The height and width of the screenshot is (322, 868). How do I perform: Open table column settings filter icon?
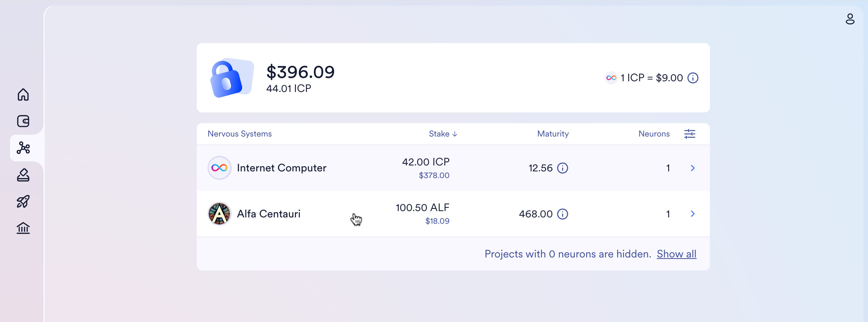tap(689, 134)
